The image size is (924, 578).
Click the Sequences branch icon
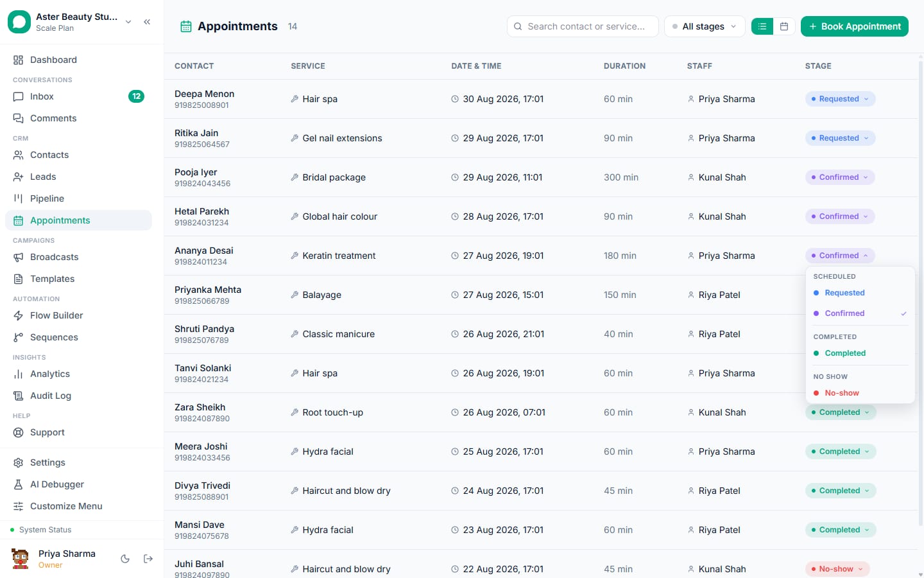(x=18, y=337)
